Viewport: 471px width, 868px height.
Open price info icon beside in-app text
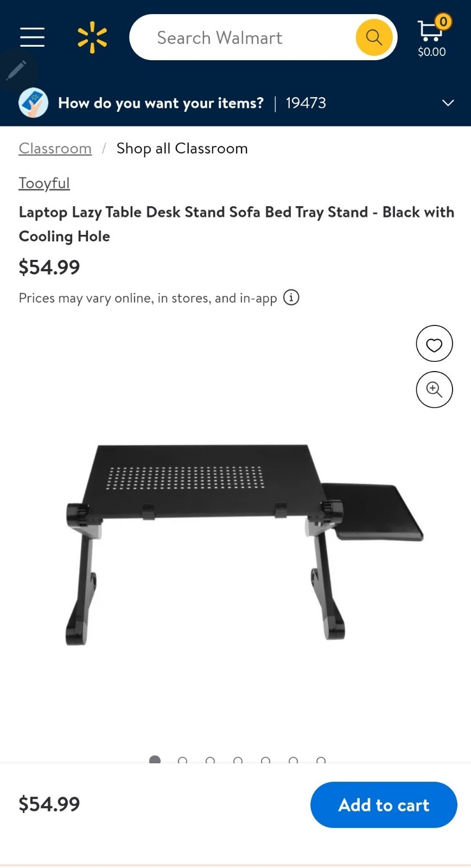coord(291,297)
